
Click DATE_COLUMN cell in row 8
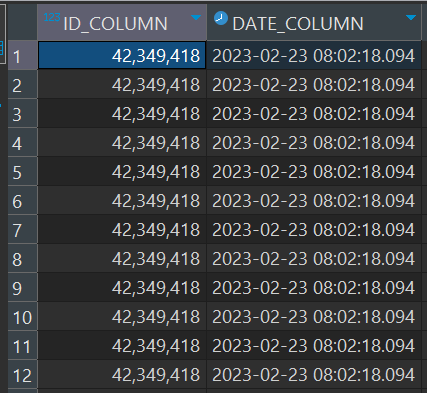click(314, 258)
